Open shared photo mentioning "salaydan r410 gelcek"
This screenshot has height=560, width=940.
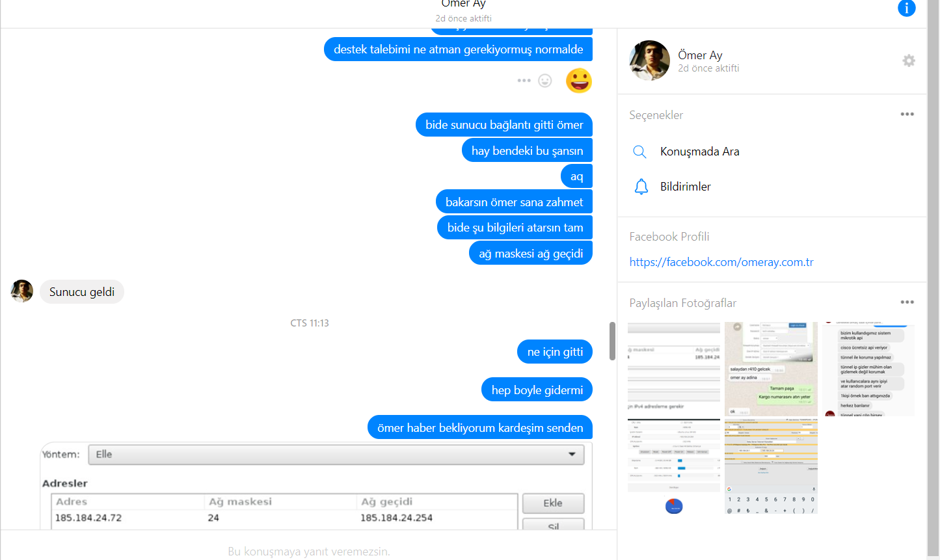pyautogui.click(x=771, y=369)
